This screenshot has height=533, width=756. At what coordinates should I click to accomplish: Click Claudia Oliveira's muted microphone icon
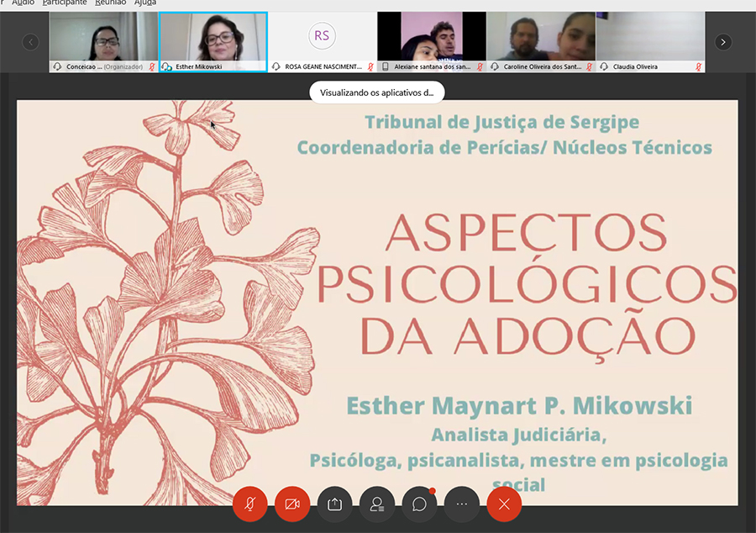(x=698, y=66)
